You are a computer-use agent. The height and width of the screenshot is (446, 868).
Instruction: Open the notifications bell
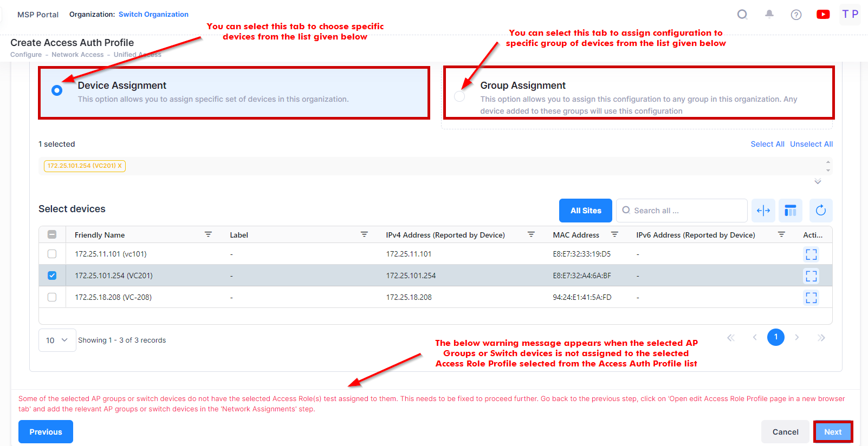tap(769, 15)
